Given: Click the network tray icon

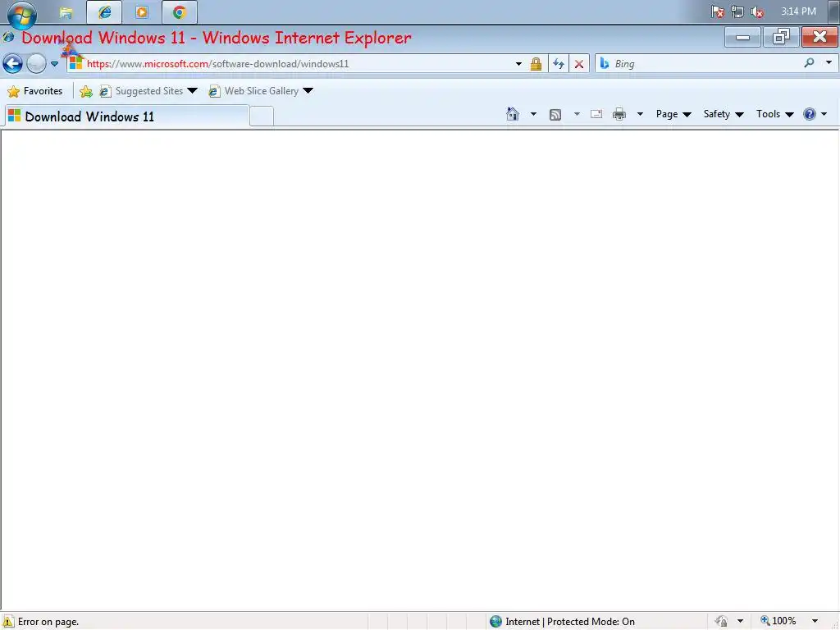Looking at the screenshot, I should 737,11.
